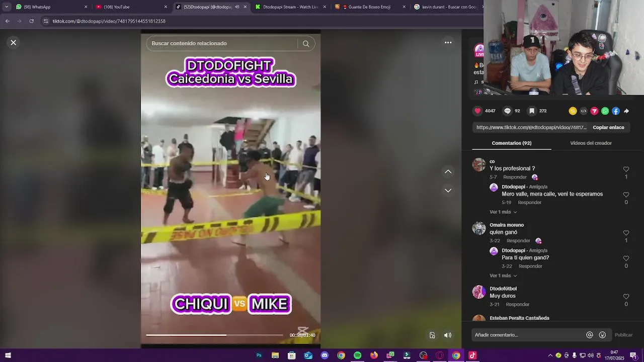Screen dimensions: 644x362
Task: Click the search magnifier icon in video
Action: click(x=306, y=44)
